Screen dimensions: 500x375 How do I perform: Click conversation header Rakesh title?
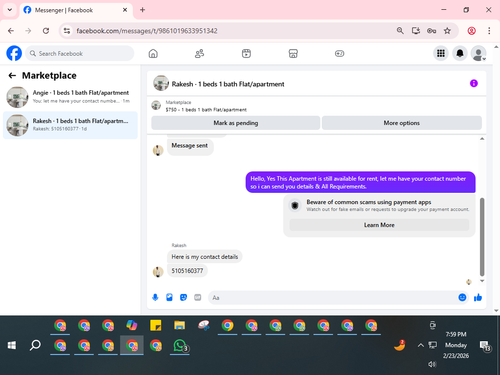pyautogui.click(x=228, y=84)
